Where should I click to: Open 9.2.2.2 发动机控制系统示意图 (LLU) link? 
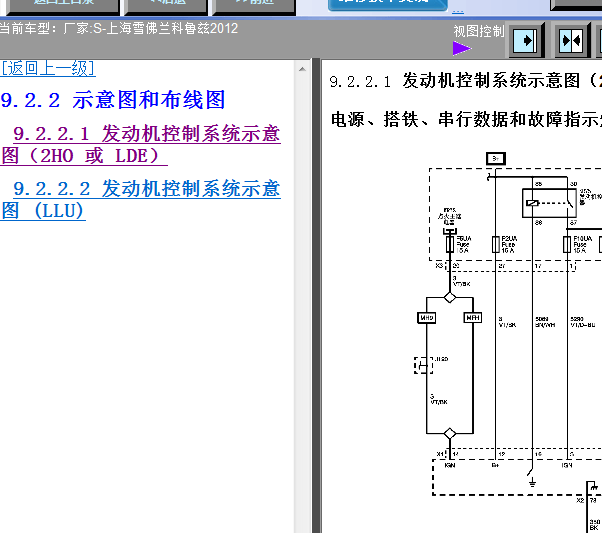click(x=141, y=199)
